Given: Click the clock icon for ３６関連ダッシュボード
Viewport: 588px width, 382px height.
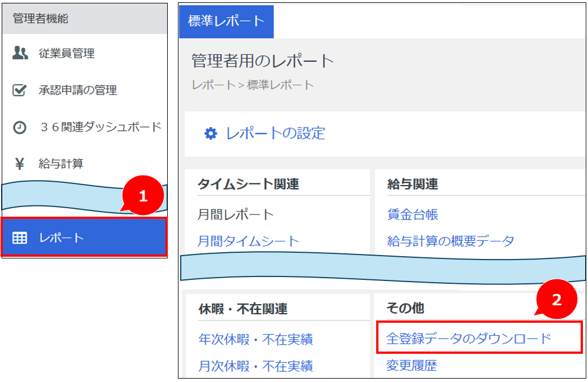Looking at the screenshot, I should (20, 128).
